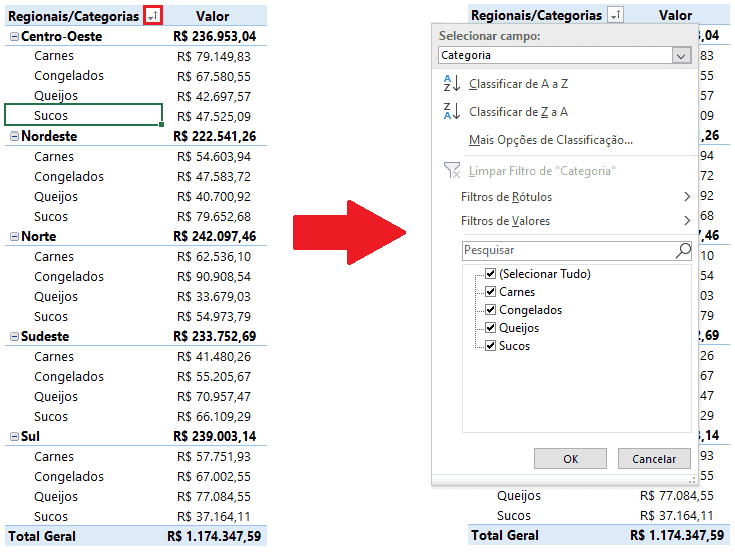Toggle the (Selecionar Tudo) checkbox
The height and width of the screenshot is (552, 735).
490,274
